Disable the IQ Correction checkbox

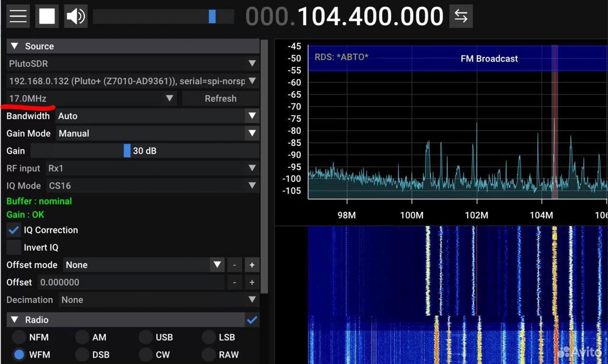[x=14, y=230]
